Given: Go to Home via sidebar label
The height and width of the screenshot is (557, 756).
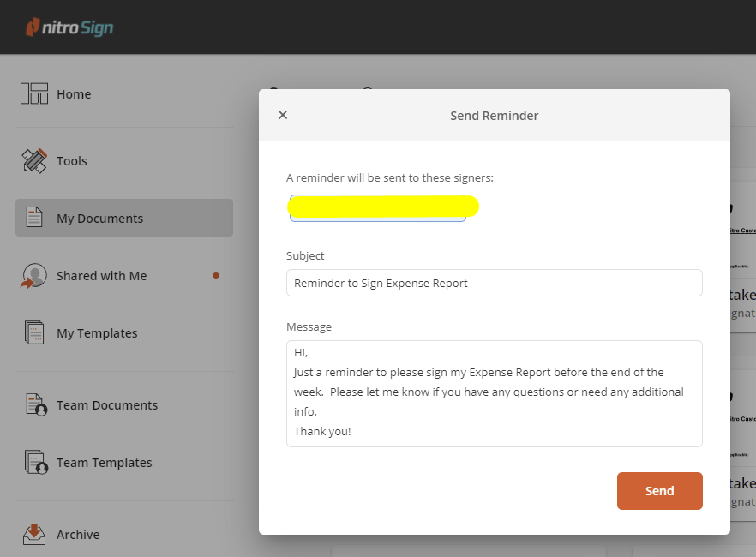Looking at the screenshot, I should (74, 94).
